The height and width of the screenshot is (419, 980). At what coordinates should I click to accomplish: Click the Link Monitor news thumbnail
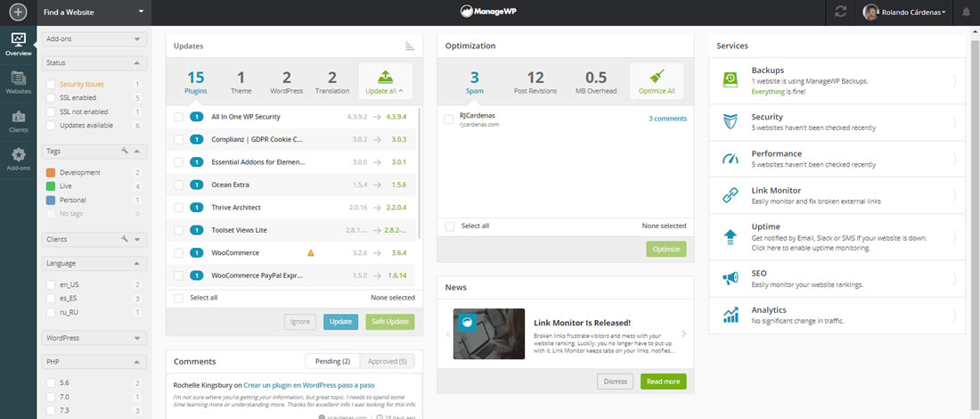pos(489,334)
